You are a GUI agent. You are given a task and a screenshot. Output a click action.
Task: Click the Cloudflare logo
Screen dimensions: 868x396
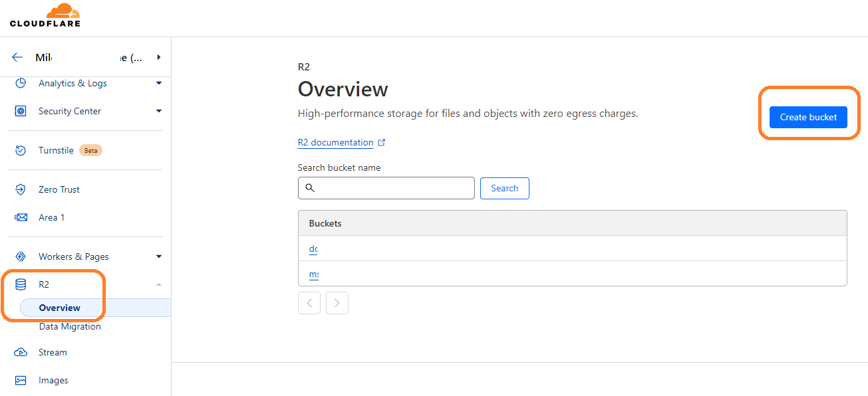pos(45,15)
